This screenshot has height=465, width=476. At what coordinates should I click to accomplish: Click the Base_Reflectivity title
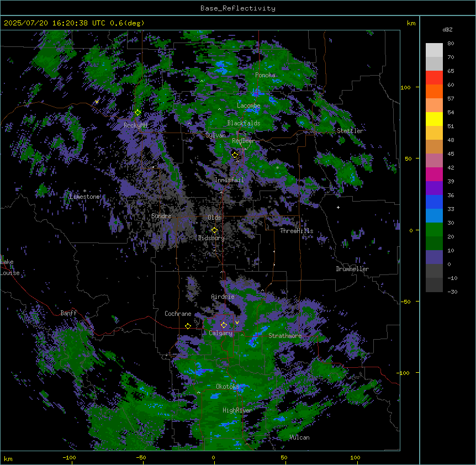(238, 8)
